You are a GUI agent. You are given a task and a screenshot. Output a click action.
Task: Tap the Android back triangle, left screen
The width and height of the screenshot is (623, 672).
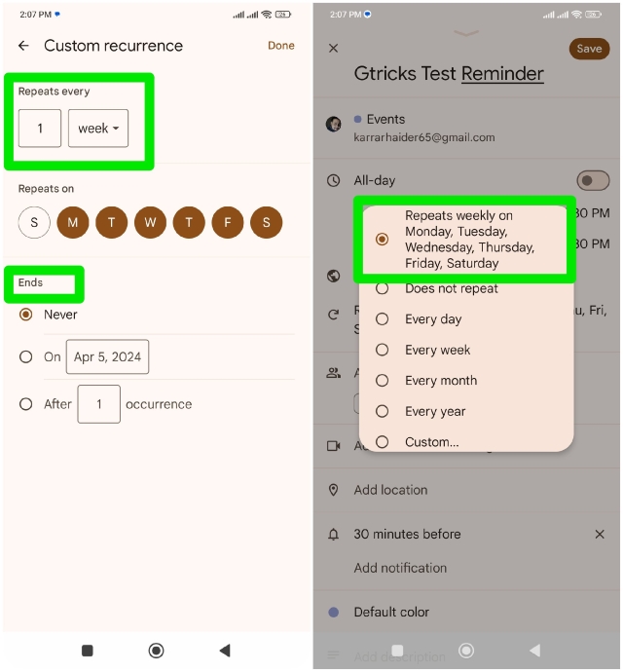[225, 651]
